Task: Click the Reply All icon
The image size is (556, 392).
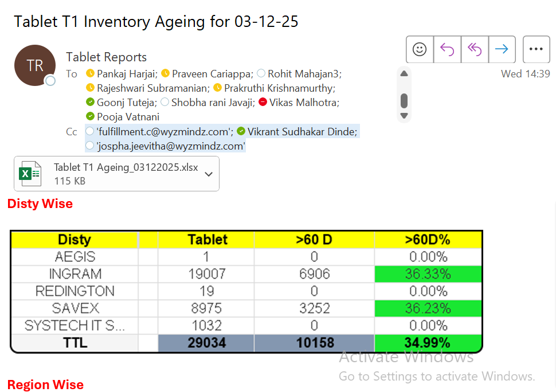Action: pyautogui.click(x=475, y=49)
